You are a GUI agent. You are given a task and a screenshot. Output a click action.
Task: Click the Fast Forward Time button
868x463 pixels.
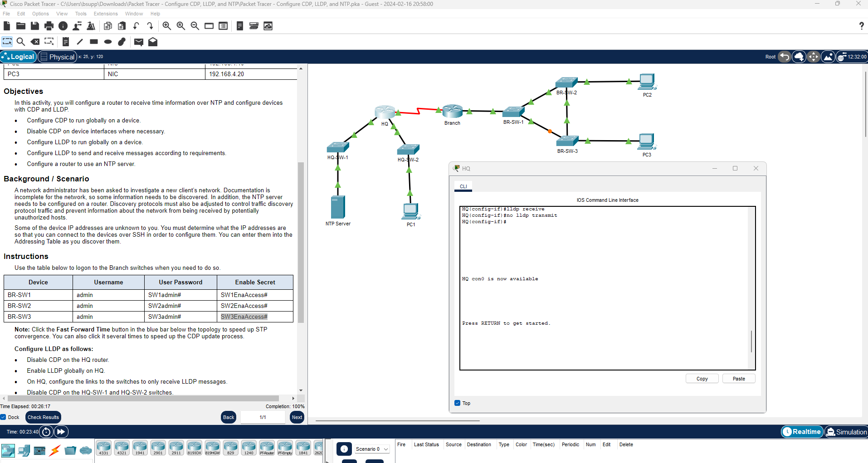click(61, 432)
